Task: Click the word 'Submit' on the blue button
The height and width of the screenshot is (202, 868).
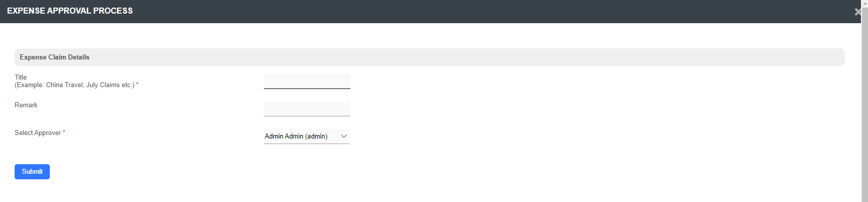Action: click(32, 172)
